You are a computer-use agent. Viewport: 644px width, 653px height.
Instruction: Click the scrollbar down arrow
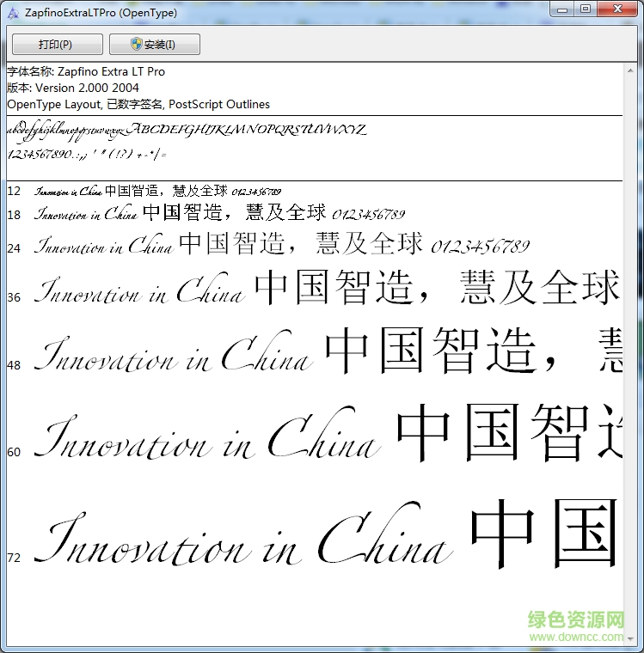[x=630, y=638]
